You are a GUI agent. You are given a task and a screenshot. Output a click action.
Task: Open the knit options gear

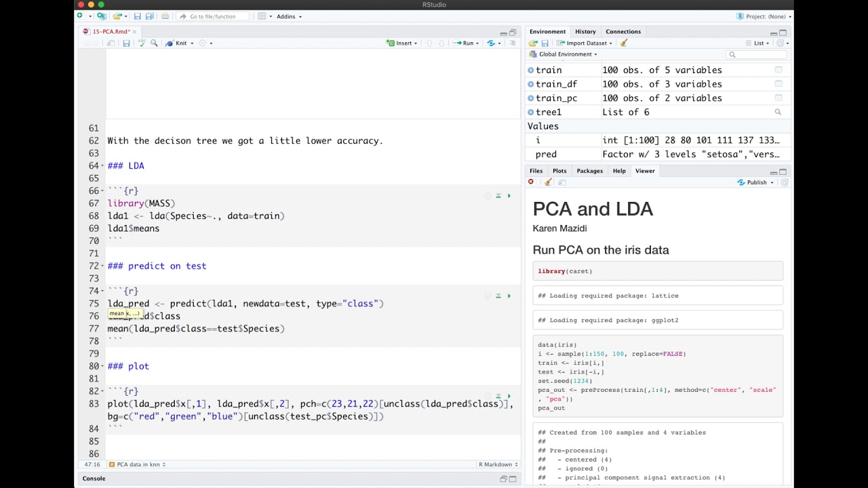pyautogui.click(x=202, y=43)
